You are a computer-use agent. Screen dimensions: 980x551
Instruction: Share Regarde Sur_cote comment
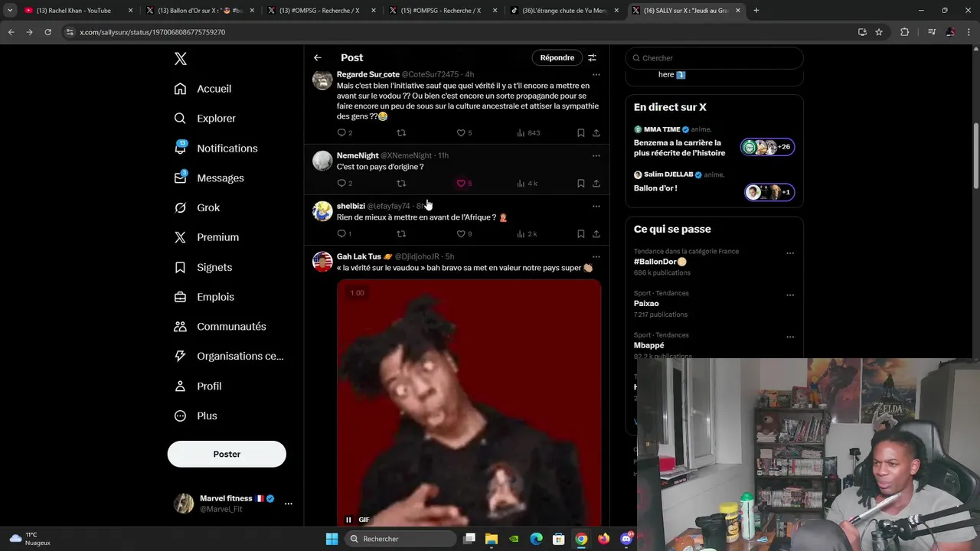point(596,133)
